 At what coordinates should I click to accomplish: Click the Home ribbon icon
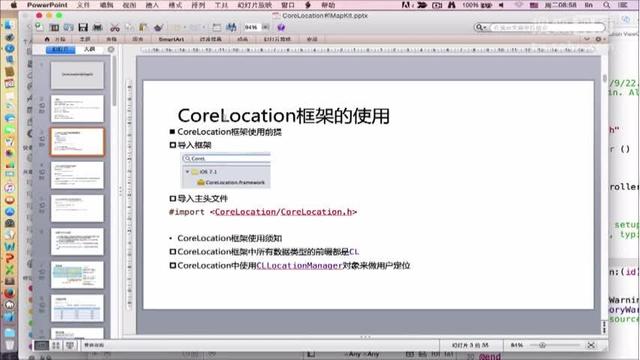click(x=47, y=39)
